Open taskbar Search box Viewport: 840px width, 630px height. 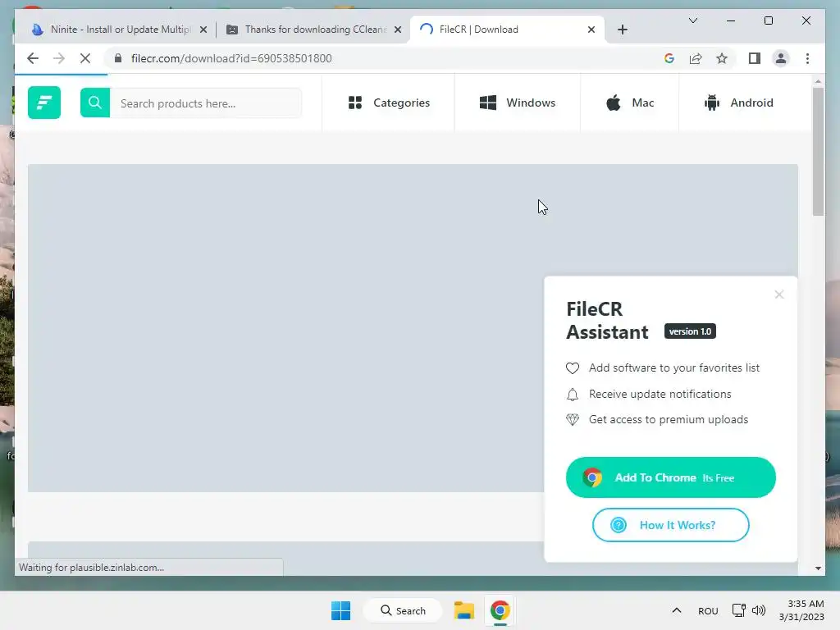(x=403, y=610)
